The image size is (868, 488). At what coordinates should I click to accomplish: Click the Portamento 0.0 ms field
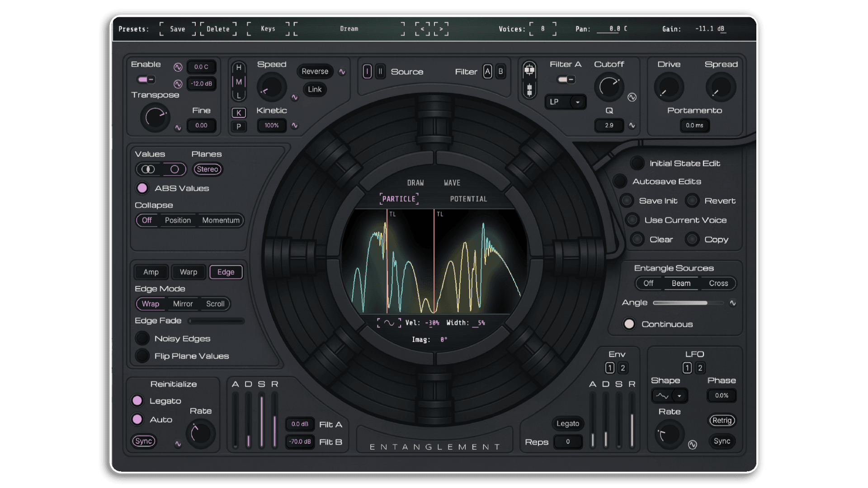pyautogui.click(x=694, y=126)
